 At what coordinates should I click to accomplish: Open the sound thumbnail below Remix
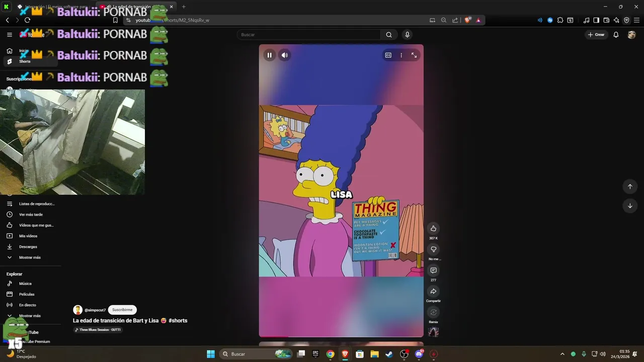(x=433, y=332)
